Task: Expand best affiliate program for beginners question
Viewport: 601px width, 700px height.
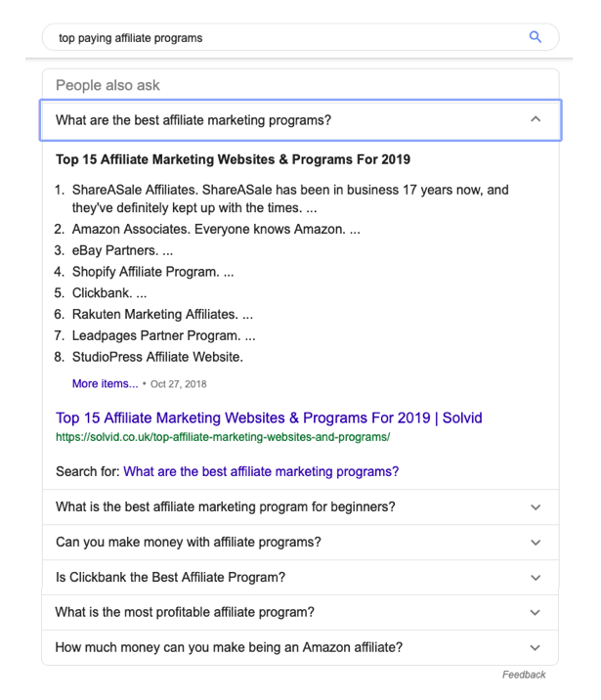Action: point(535,507)
